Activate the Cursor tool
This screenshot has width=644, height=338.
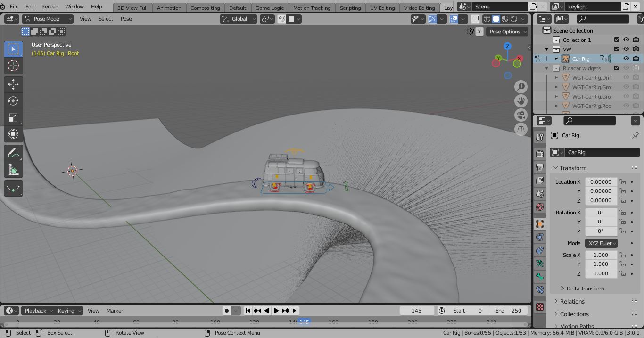click(13, 66)
